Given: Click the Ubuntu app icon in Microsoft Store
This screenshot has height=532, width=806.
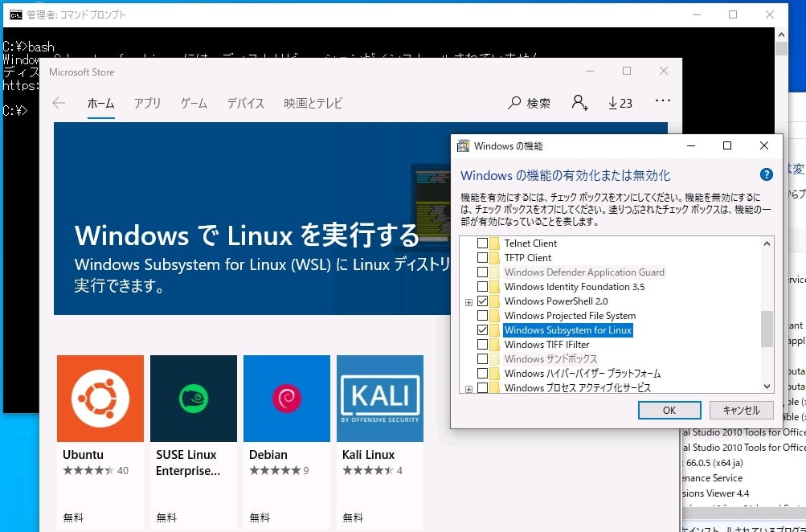Looking at the screenshot, I should click(100, 399).
